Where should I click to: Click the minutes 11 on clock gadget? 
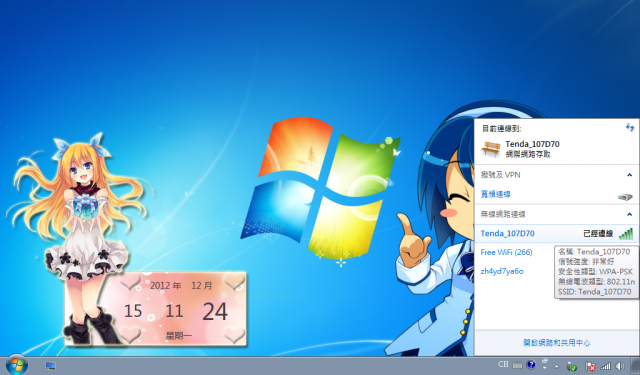pyautogui.click(x=174, y=311)
